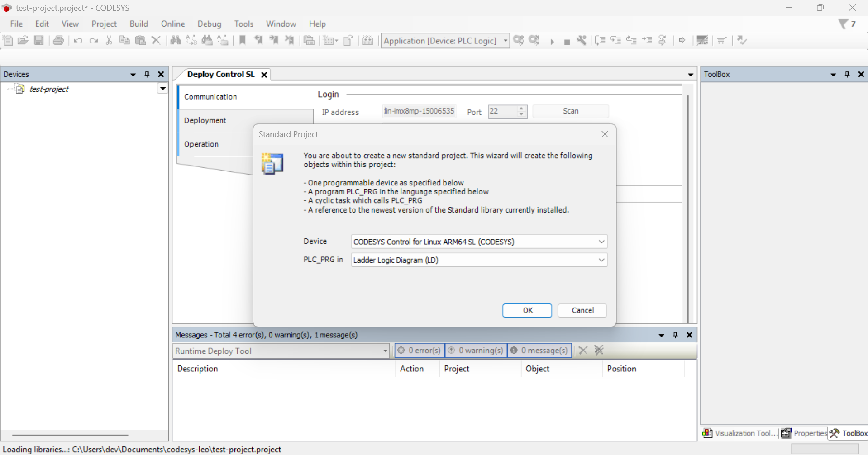Screen dimensions: 868x455
Task: Click the Print icon in toolbar
Action: [x=58, y=41]
